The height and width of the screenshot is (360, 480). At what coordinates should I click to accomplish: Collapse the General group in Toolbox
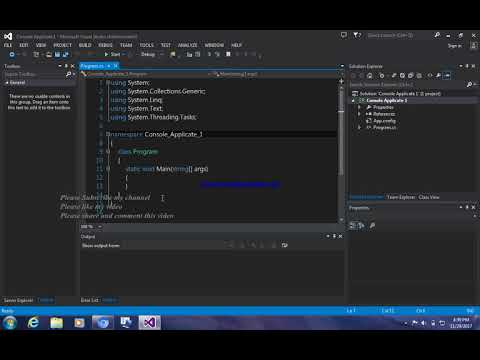click(7, 83)
